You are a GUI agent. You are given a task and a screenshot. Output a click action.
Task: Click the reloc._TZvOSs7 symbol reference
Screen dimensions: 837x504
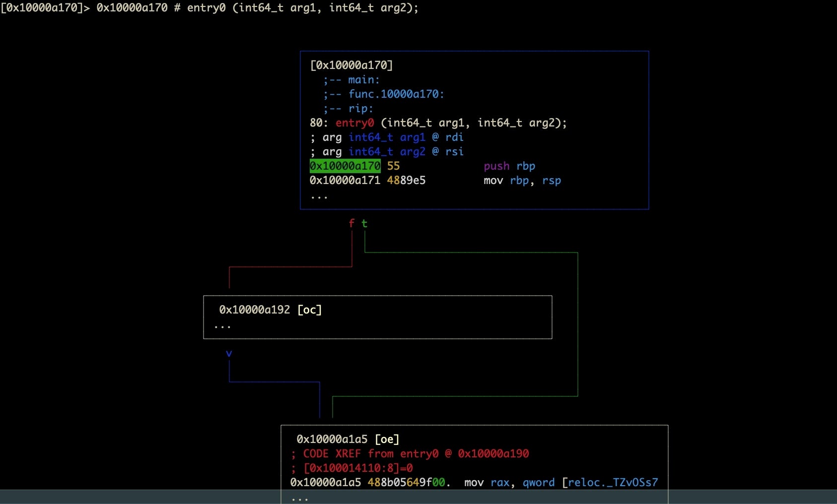click(613, 483)
